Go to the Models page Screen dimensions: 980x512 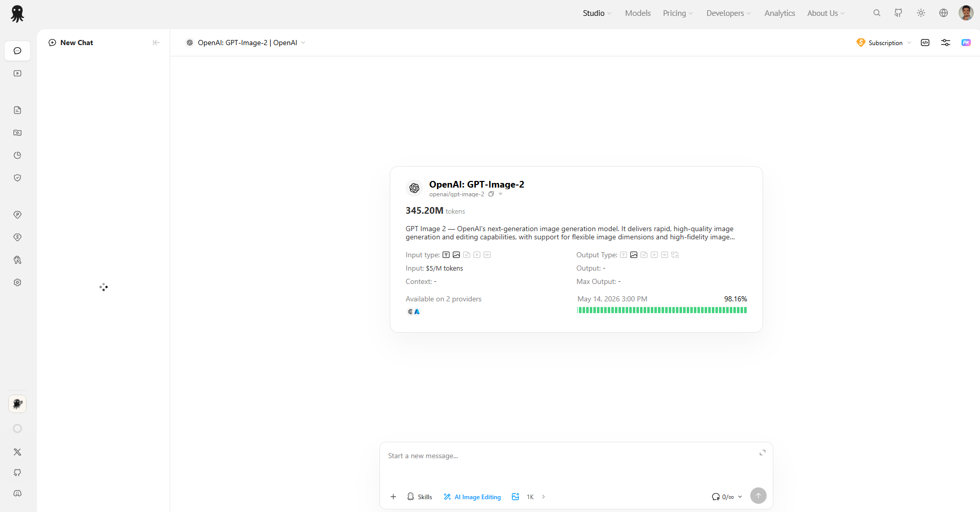pos(638,13)
